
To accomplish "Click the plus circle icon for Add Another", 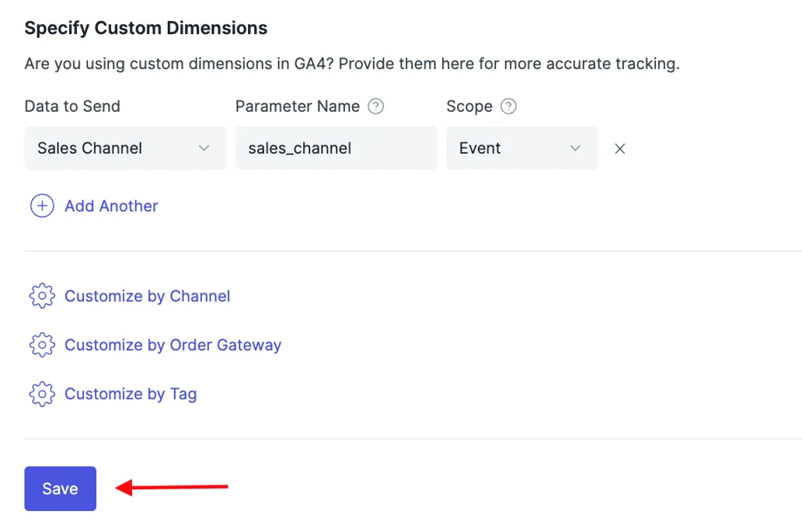I will point(42,206).
